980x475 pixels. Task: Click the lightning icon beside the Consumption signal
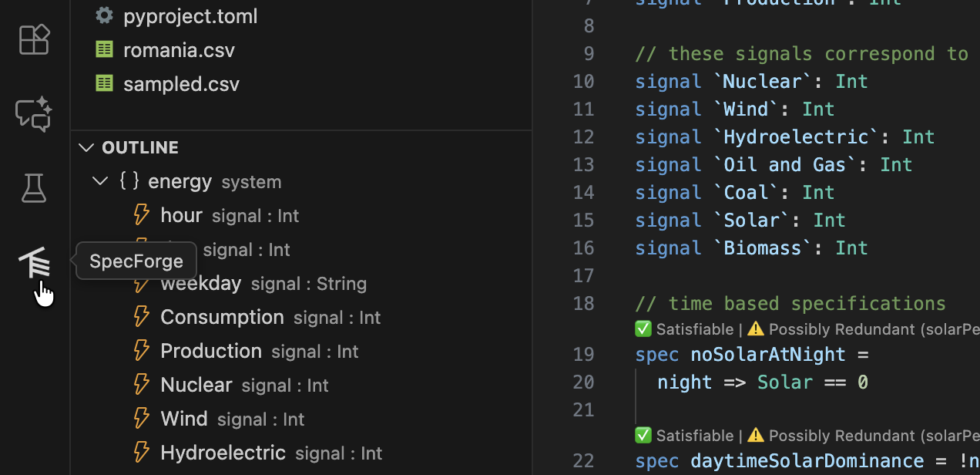point(142,316)
